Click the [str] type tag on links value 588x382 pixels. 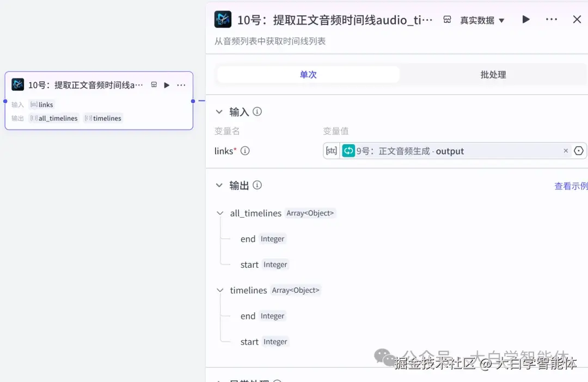[x=331, y=151]
